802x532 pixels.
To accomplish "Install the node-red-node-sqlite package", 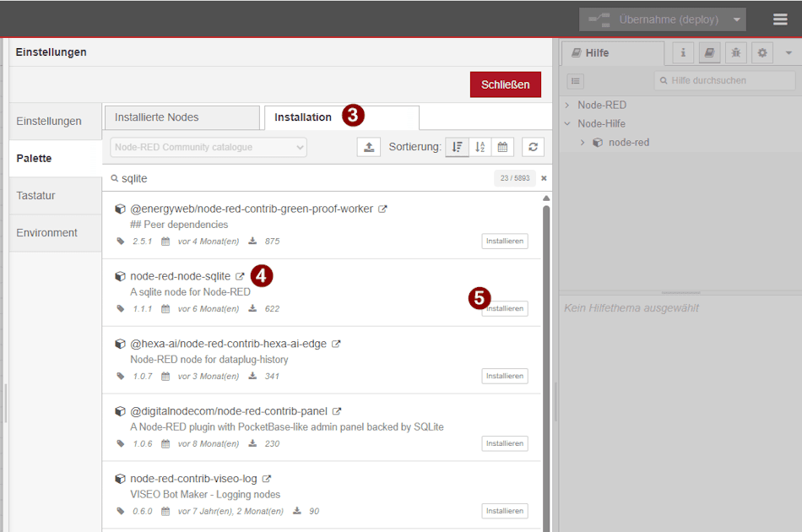I will point(504,308).
